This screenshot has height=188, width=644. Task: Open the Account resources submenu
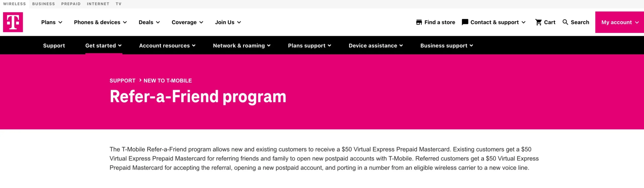point(167,46)
